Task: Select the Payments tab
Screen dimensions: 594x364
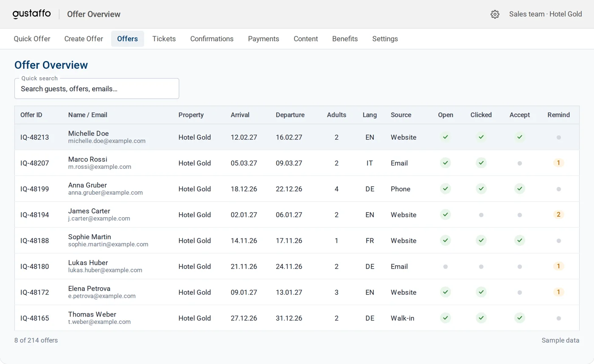Action: 263,39
